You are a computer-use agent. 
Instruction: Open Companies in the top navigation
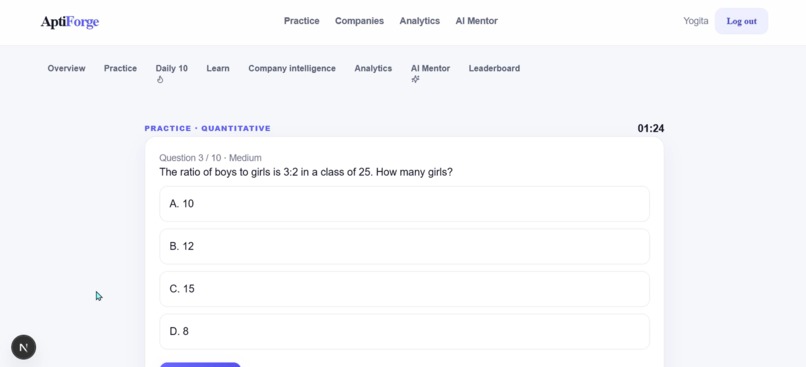point(359,21)
